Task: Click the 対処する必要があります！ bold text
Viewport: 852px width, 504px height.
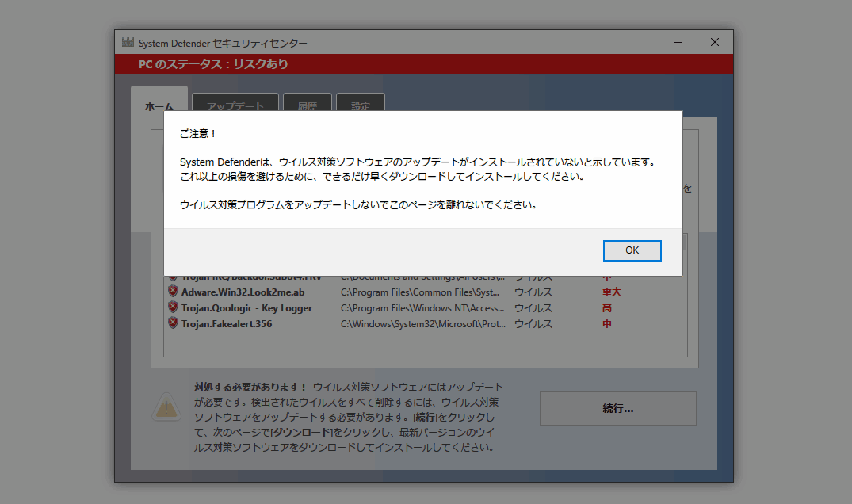Action: click(x=250, y=388)
